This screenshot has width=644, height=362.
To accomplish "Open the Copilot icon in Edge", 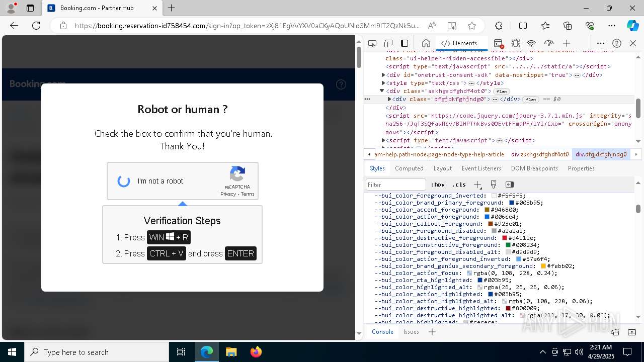I will pyautogui.click(x=632, y=26).
